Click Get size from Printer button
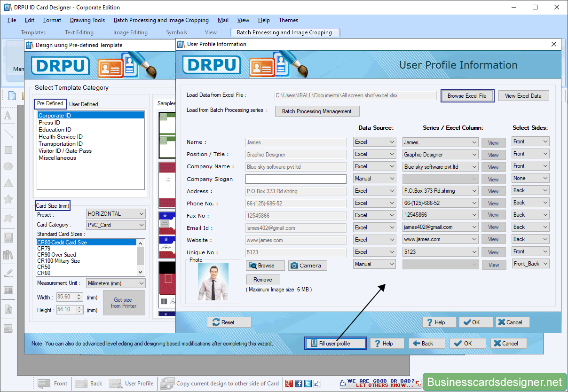The height and width of the screenshot is (392, 568). [x=124, y=303]
